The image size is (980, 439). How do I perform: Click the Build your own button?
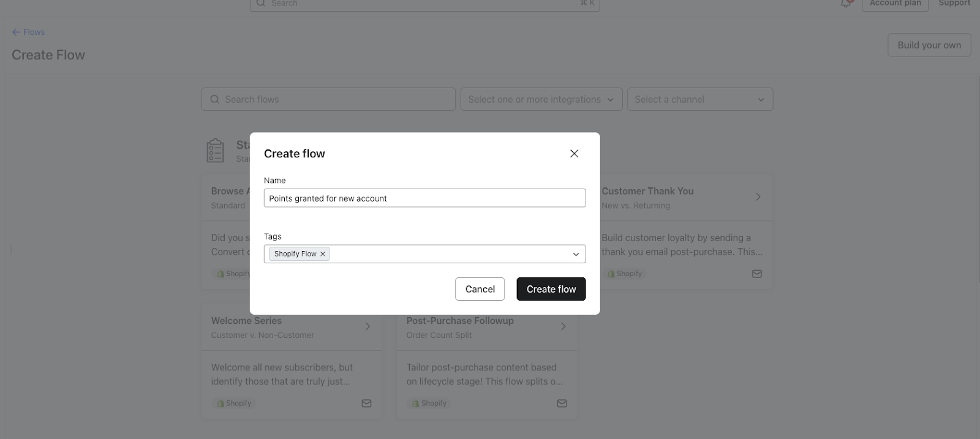point(929,45)
